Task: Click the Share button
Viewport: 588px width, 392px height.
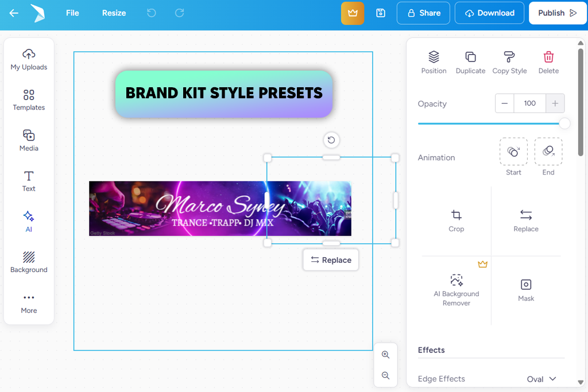Action: pyautogui.click(x=423, y=13)
